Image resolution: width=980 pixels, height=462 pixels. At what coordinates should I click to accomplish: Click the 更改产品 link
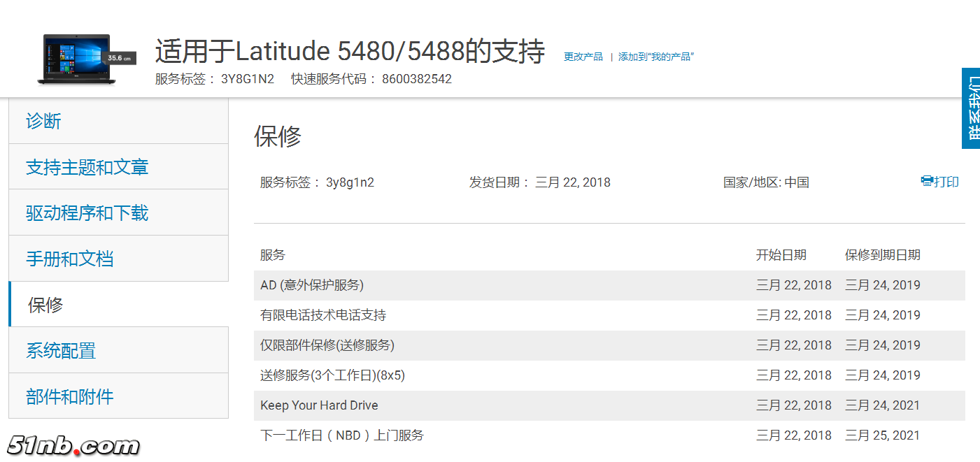tap(583, 57)
